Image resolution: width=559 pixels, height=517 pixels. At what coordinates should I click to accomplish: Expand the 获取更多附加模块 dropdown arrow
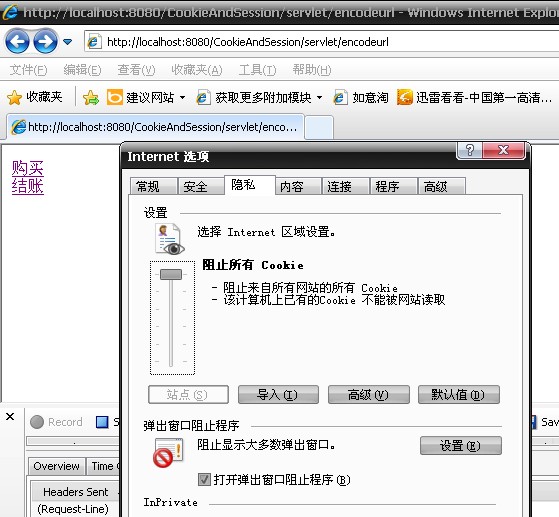coord(319,97)
